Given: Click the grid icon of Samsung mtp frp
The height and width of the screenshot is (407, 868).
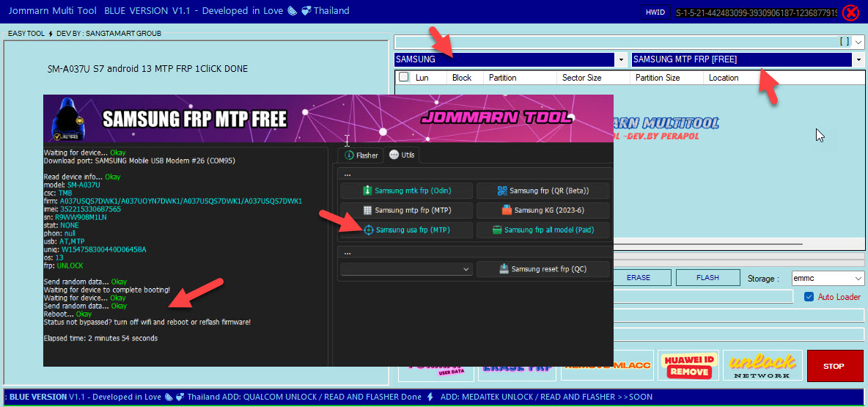Looking at the screenshot, I should [367, 210].
